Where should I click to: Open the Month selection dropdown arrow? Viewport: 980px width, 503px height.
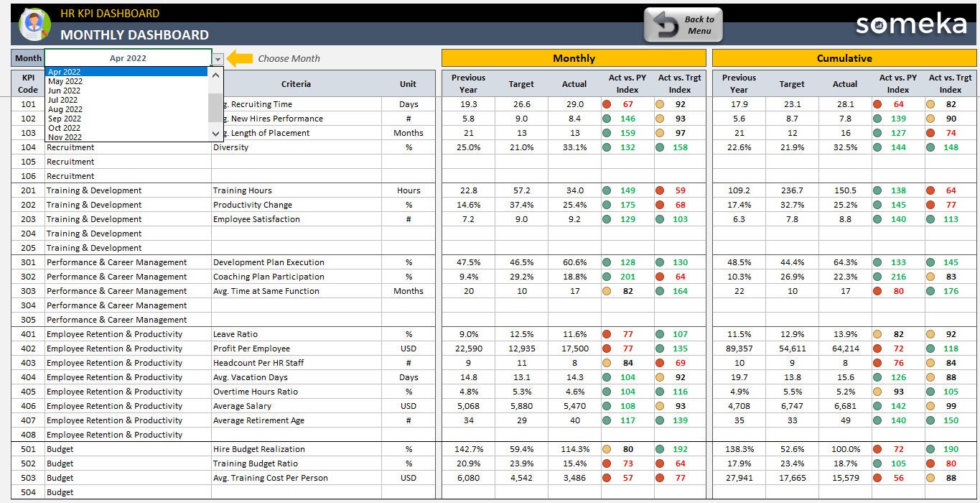pos(218,58)
